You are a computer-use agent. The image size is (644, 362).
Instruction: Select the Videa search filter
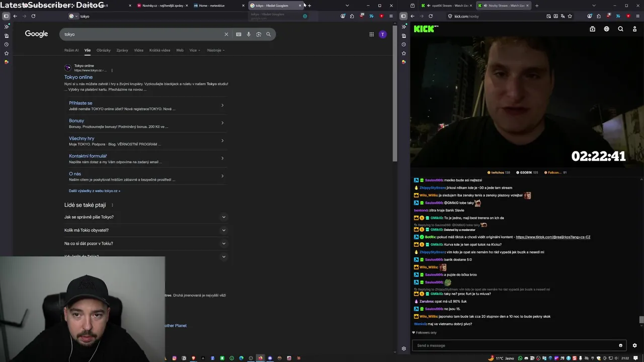[x=139, y=50]
